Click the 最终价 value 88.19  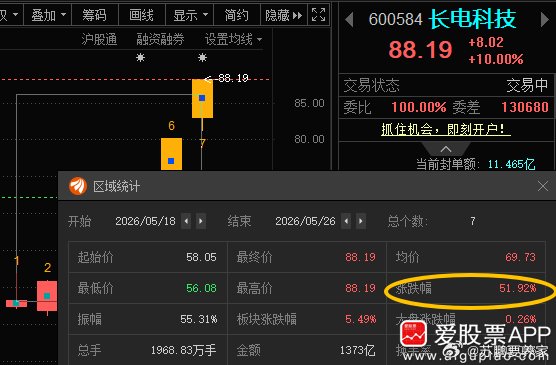(x=361, y=257)
